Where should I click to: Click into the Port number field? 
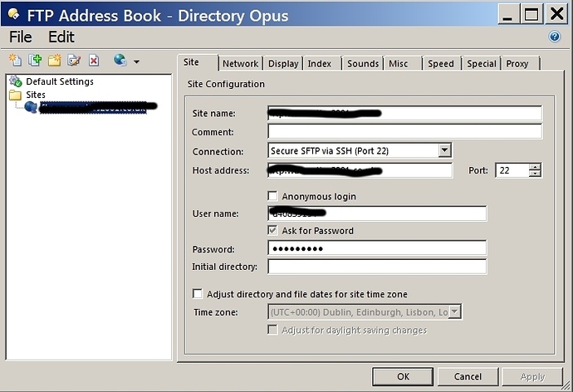[x=512, y=170]
